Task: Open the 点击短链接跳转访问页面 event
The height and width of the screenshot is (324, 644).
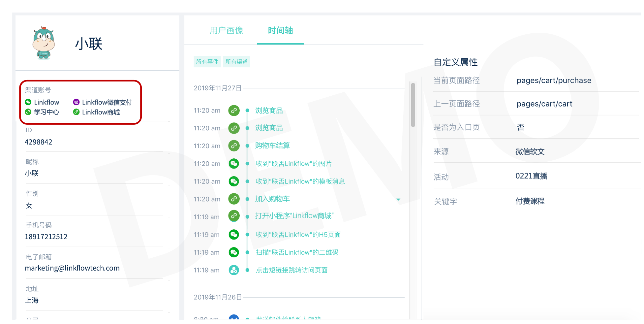Action: 292,270
